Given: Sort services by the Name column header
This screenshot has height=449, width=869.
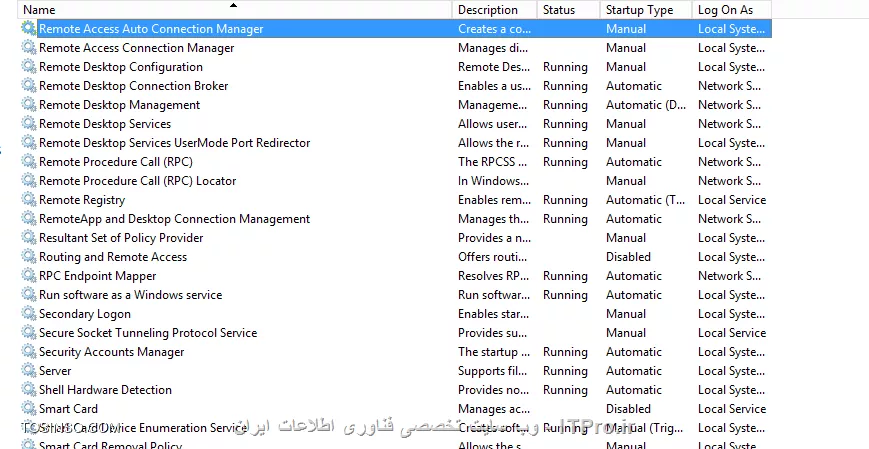Looking at the screenshot, I should tap(235, 9).
